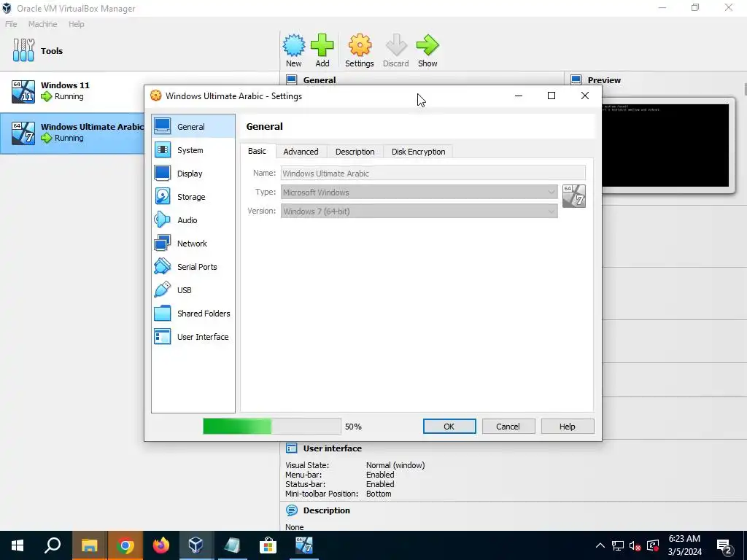Viewport: 747px width, 560px height.
Task: Switch to the Advanced tab
Action: 301,152
